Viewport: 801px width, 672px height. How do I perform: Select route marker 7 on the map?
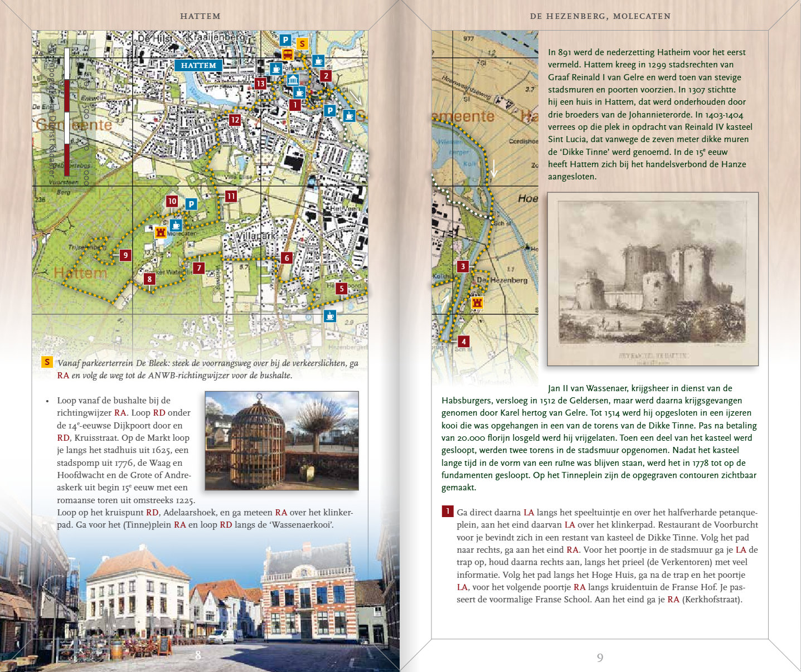(x=198, y=268)
